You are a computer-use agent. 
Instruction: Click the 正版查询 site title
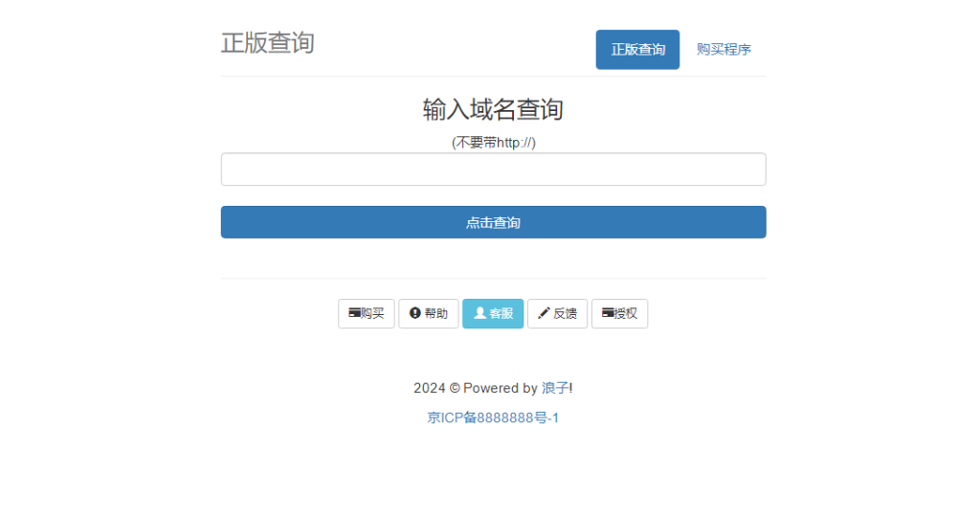[268, 43]
